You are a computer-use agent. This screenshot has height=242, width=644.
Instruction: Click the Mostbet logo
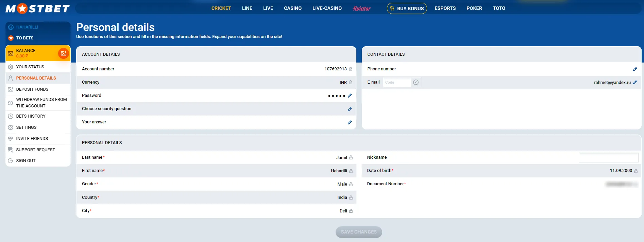37,8
